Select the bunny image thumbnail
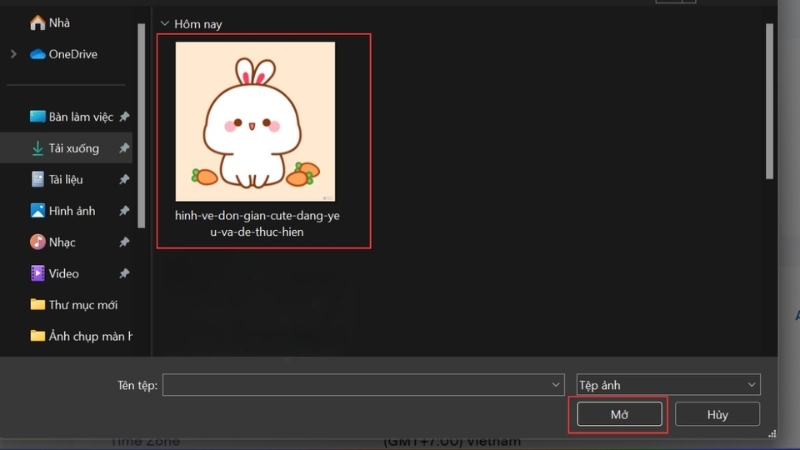The image size is (800, 450). pos(255,123)
